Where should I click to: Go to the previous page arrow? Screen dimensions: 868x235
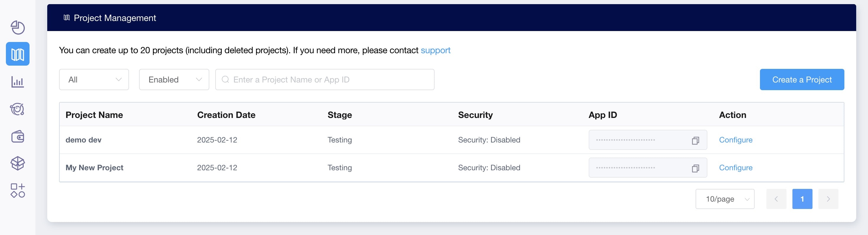click(776, 199)
